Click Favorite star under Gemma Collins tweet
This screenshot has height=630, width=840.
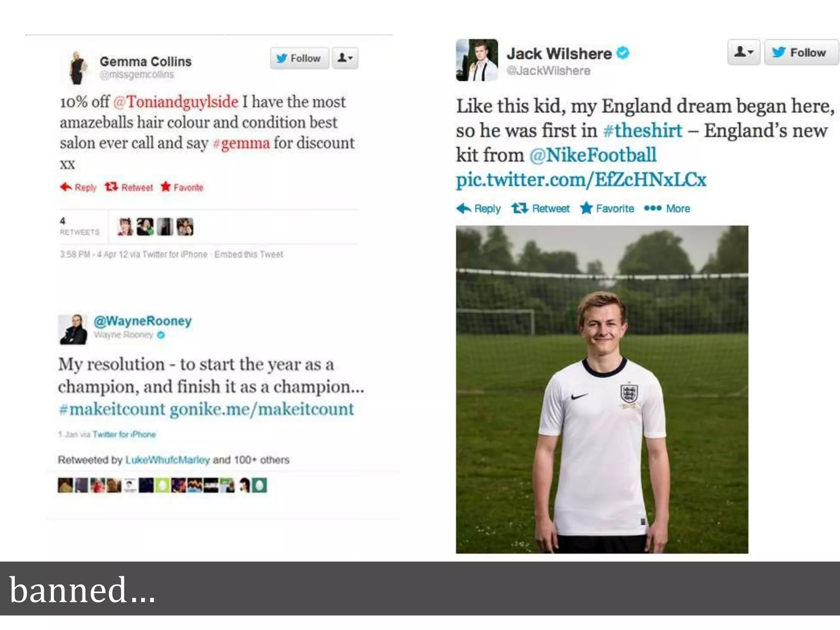(166, 187)
